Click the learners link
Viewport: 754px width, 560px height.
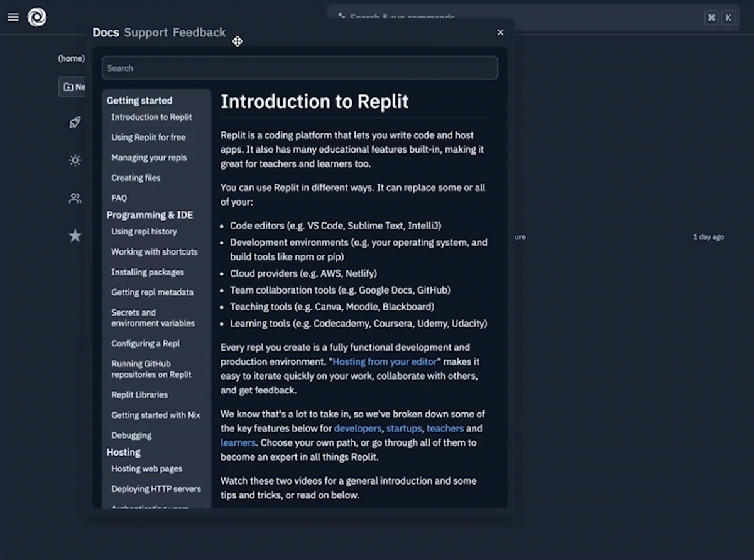coord(238,442)
